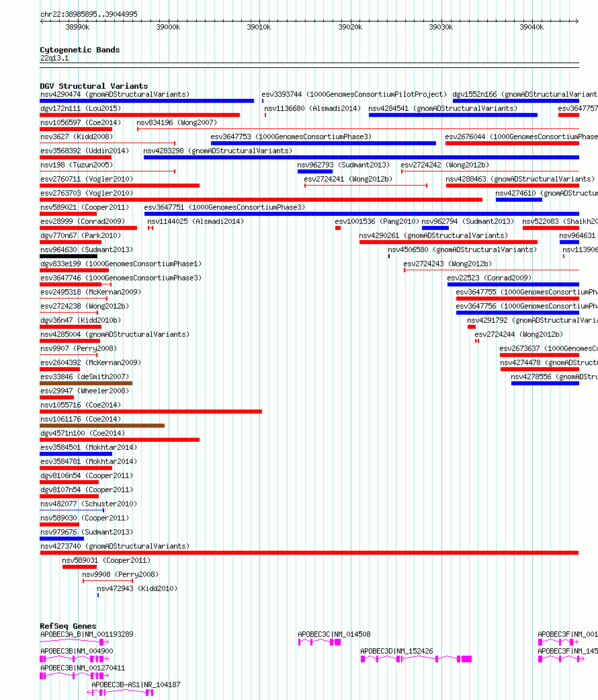This screenshot has height=700, width=598.
Task: Select the 39040k ruler tick label
Action: [x=531, y=27]
